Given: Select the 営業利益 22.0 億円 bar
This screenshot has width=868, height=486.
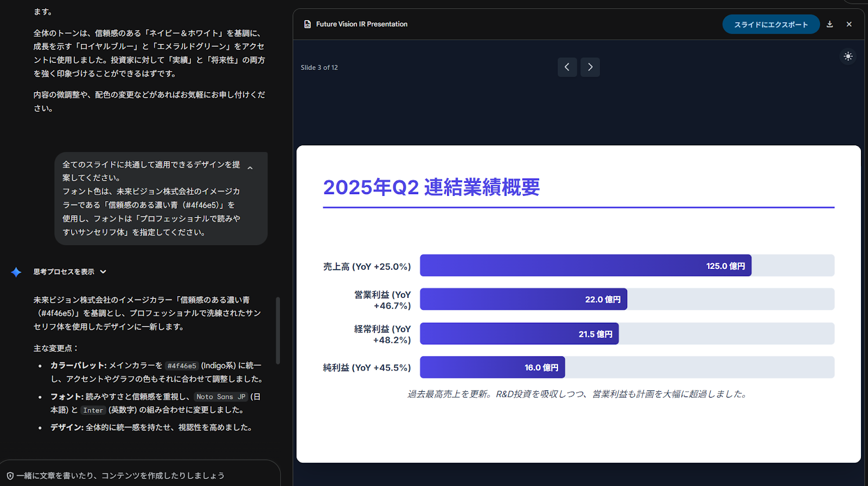Looking at the screenshot, I should click(523, 299).
